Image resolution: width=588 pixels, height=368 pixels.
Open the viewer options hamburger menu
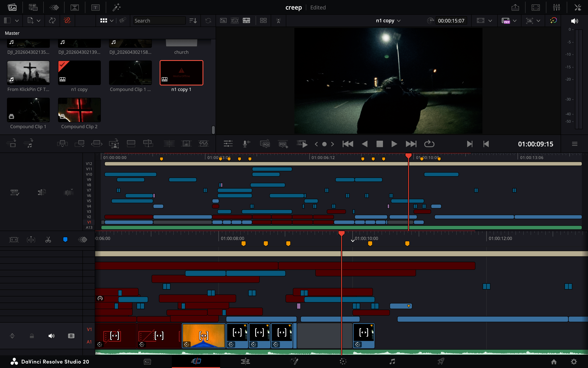pos(575,144)
